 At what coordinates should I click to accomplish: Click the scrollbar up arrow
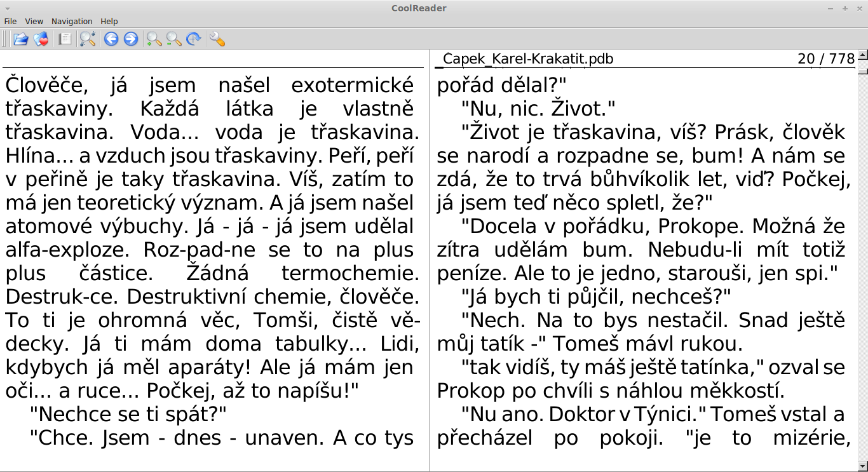pyautogui.click(x=862, y=55)
